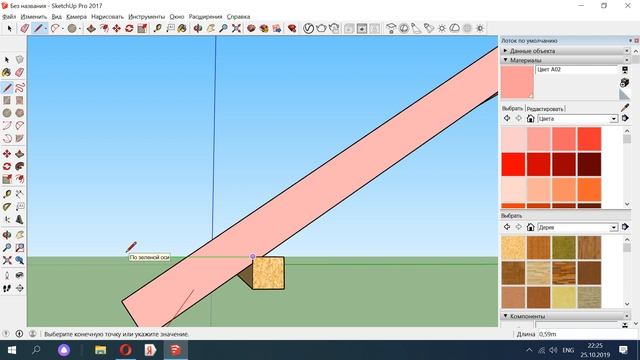Choose the Push/Pull tool in top toolbar
The height and width of the screenshot is (360, 640).
click(x=91, y=28)
